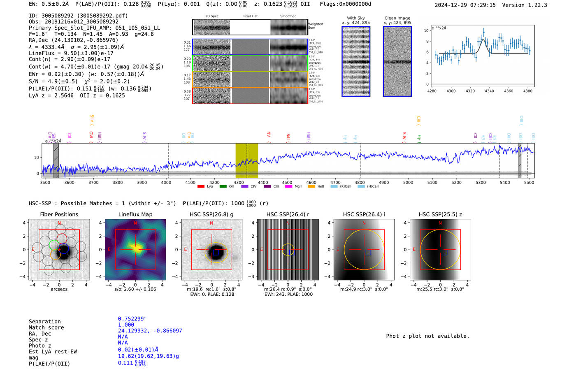Image resolution: width=576 pixels, height=392 pixels.
Task: Click the magenta MgII legend swatch
Action: point(289,186)
